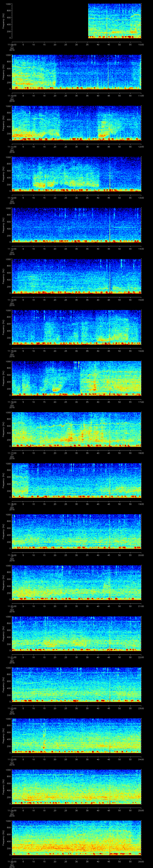This screenshot has height=868, width=153.
Task: Choose the spectrogram panel starting at 11:14:00
Action: [x=76, y=276]
